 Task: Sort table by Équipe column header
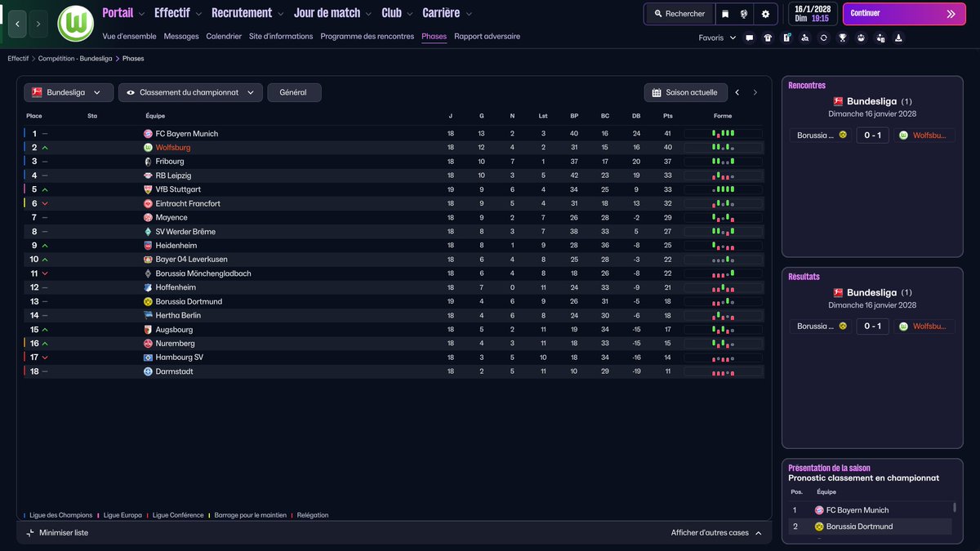click(155, 116)
